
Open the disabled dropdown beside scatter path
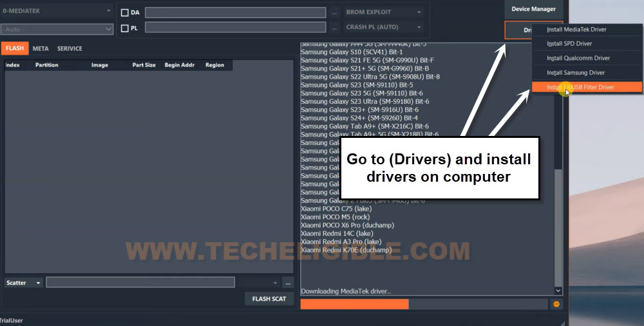(x=258, y=283)
